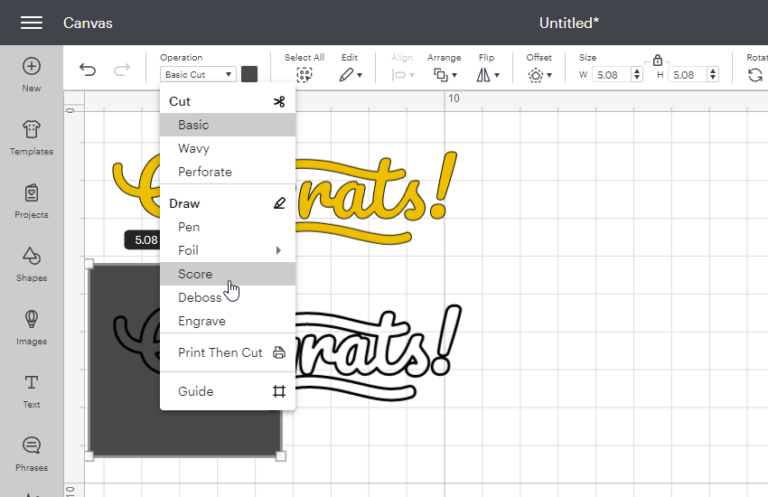Open the Images panel

(31, 328)
